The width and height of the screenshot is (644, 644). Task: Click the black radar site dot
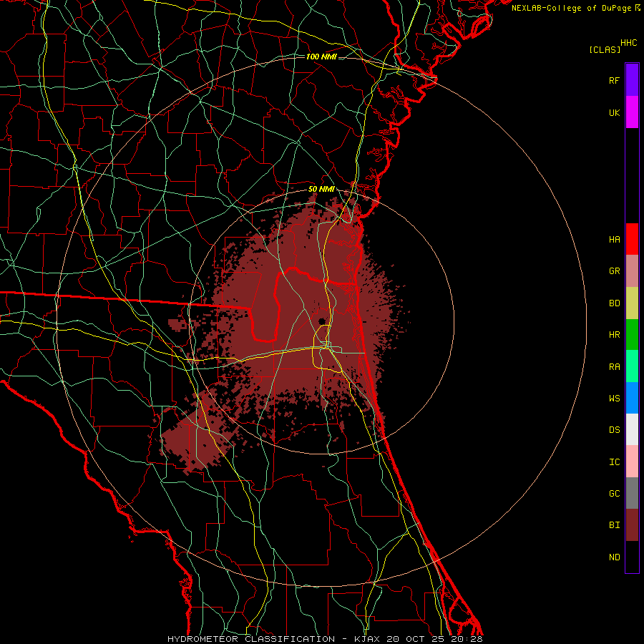click(322, 321)
